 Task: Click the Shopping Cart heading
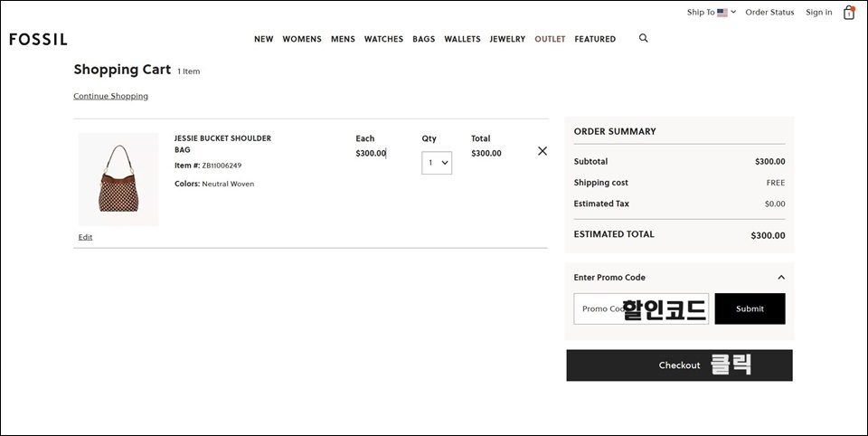point(122,70)
